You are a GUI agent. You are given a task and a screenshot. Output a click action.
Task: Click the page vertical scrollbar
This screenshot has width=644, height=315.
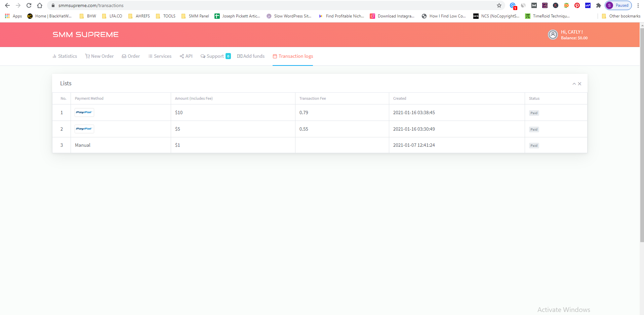642,134
